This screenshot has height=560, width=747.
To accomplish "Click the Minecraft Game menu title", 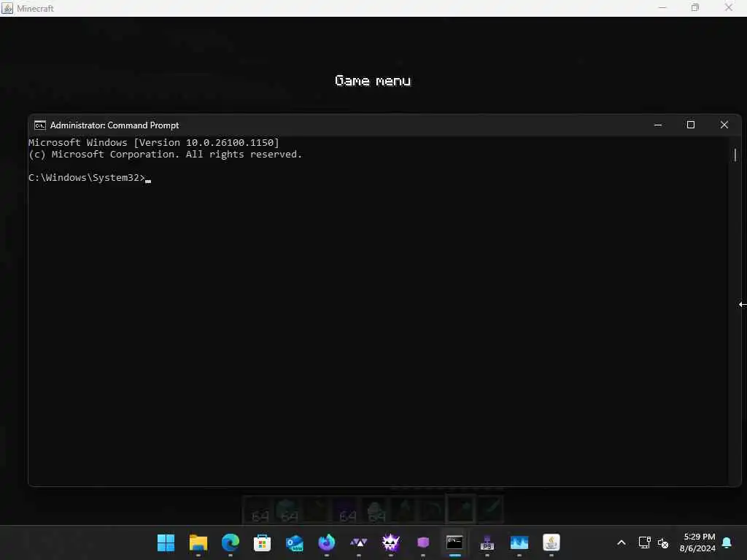I will click(x=373, y=80).
